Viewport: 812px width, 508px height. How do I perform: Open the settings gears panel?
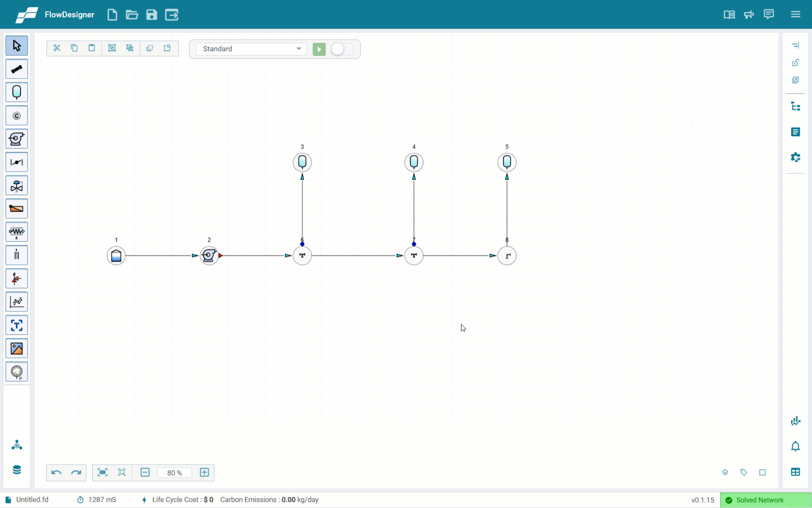(x=795, y=157)
